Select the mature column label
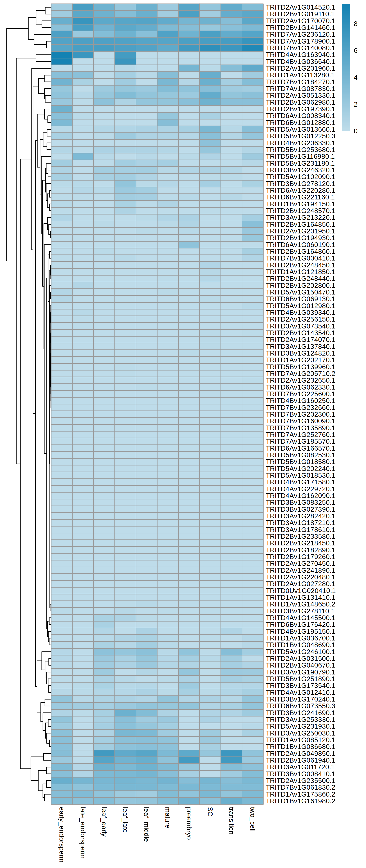The width and height of the screenshot is (366, 868). 168,818
